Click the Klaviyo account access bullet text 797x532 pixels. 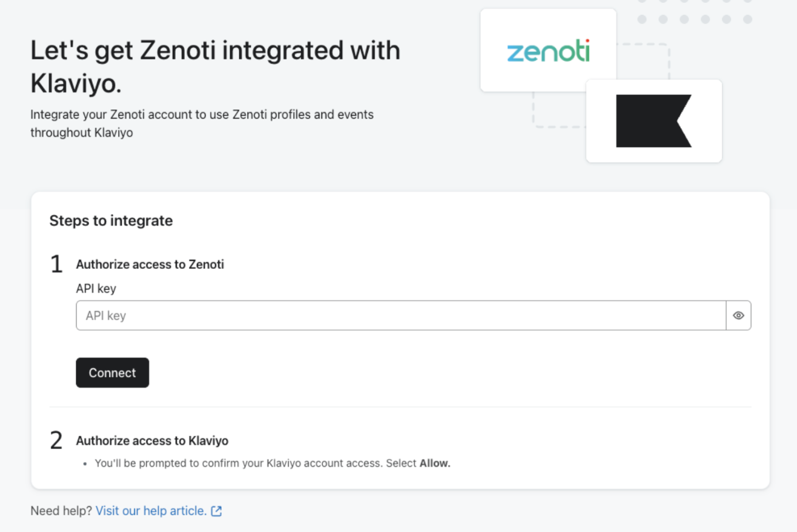point(256,463)
